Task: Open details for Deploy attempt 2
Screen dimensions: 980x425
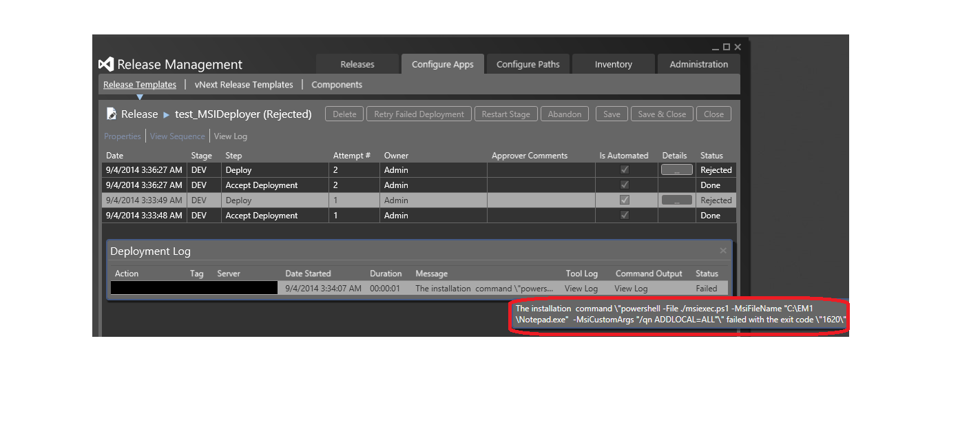Action: click(x=676, y=169)
